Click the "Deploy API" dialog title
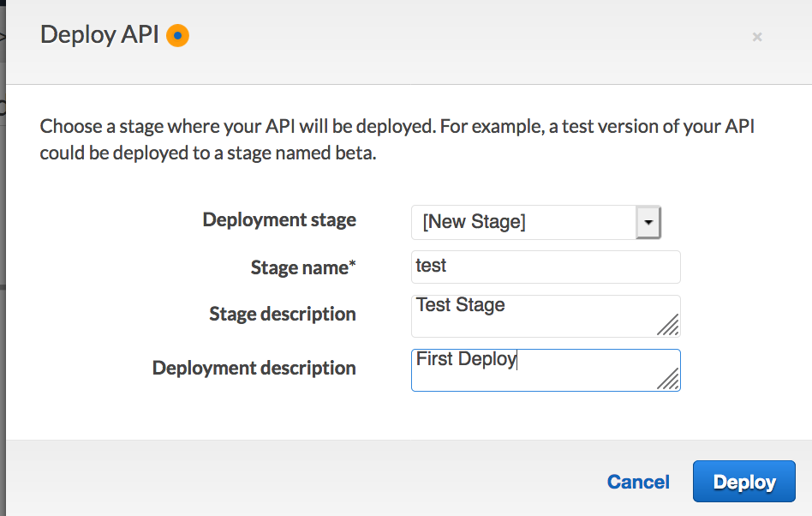812x516 pixels. point(99,36)
